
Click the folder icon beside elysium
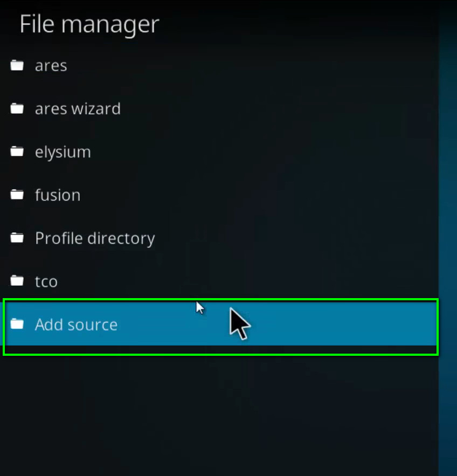17,151
